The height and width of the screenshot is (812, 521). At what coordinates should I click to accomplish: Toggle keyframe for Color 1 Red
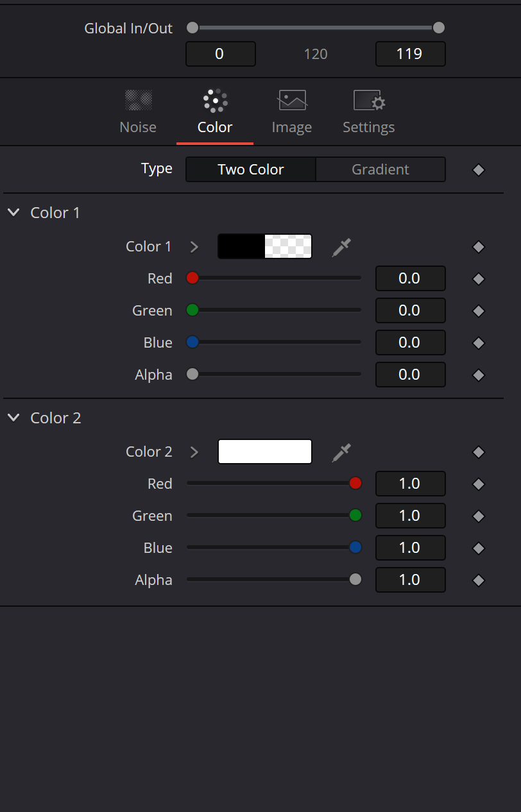click(x=478, y=279)
